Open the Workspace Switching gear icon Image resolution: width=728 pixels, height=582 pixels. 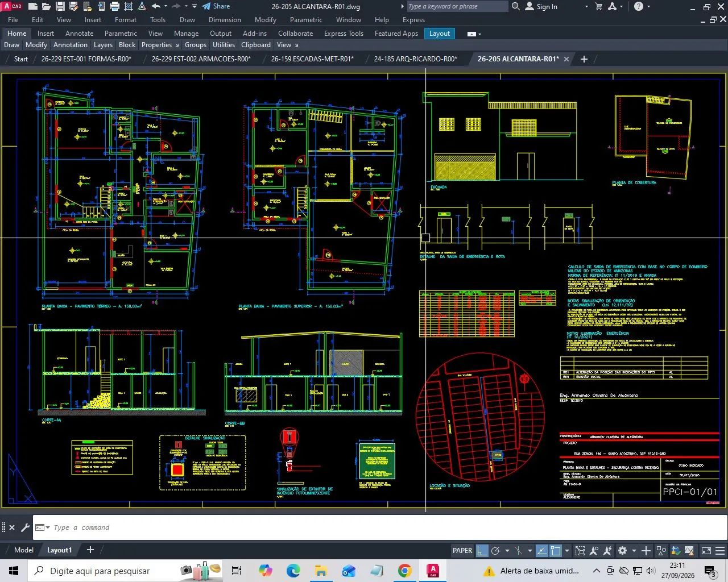point(623,550)
